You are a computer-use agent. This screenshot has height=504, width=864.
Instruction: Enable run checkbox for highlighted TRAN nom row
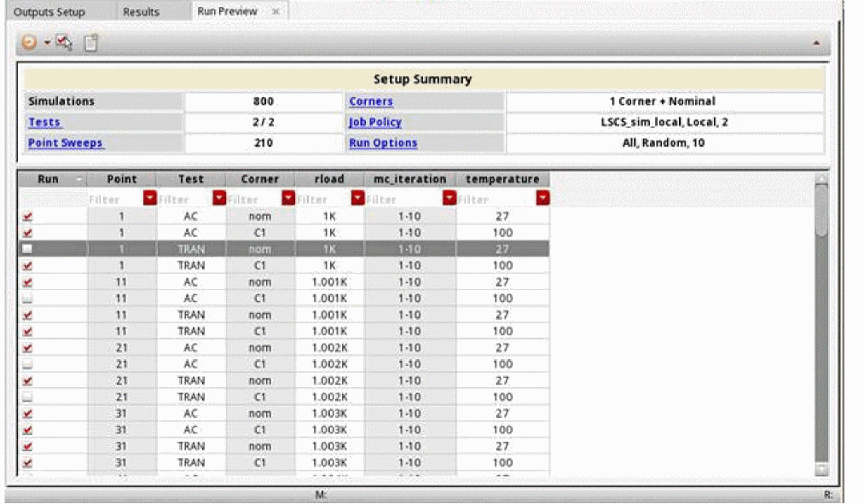click(28, 249)
